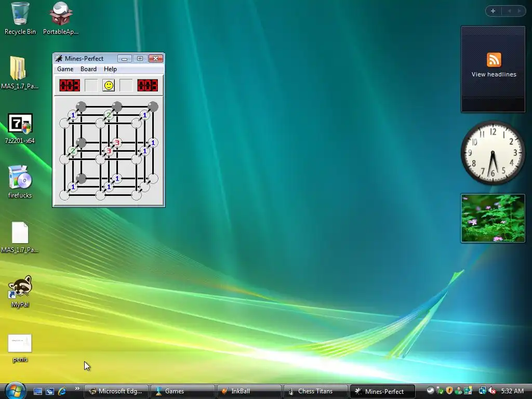Image resolution: width=532 pixels, height=399 pixels.
Task: Expand the quick launch overflow chevron
Action: [77, 389]
